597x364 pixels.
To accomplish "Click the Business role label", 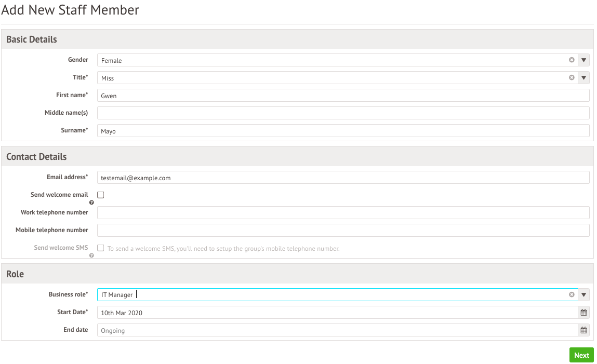I will [x=68, y=294].
